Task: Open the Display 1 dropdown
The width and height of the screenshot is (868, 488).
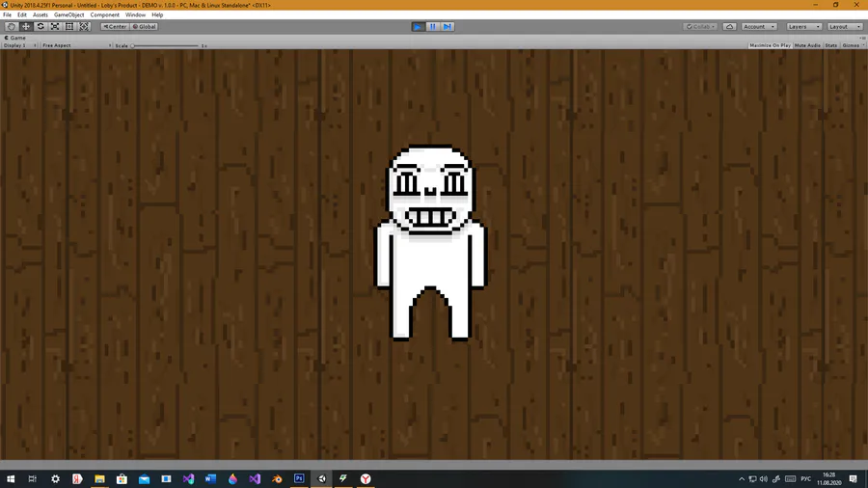Action: [x=19, y=45]
